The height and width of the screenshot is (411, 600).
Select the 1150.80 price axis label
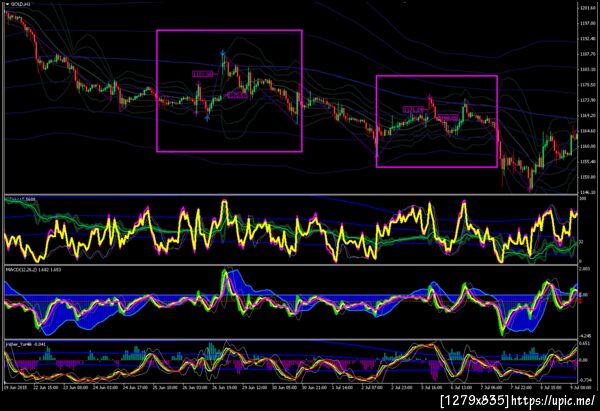point(587,177)
